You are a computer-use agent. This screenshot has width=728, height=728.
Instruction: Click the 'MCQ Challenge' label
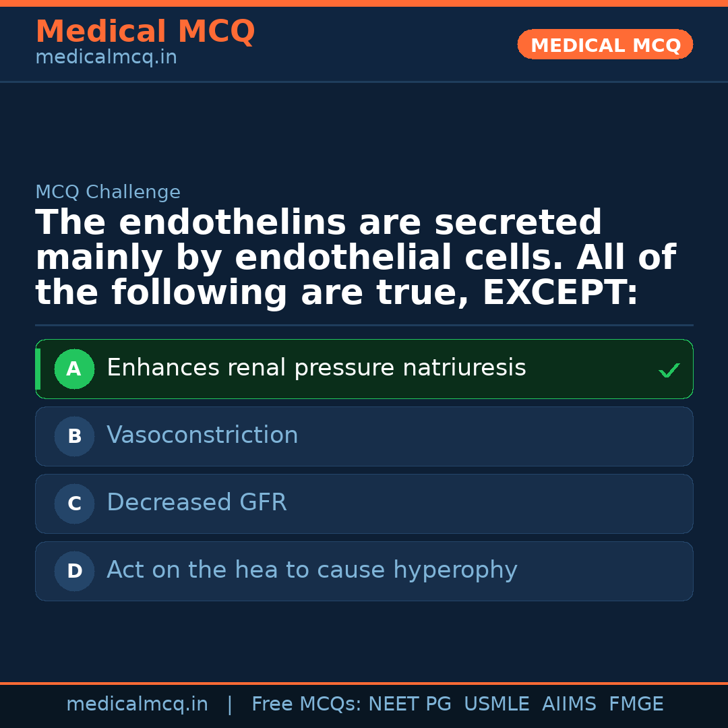108,192
